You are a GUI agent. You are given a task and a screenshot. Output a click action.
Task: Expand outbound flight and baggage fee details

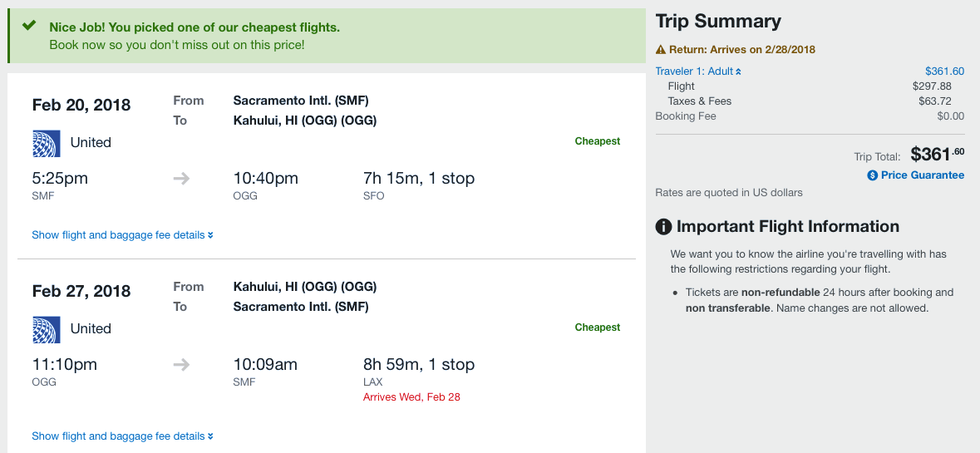122,235
